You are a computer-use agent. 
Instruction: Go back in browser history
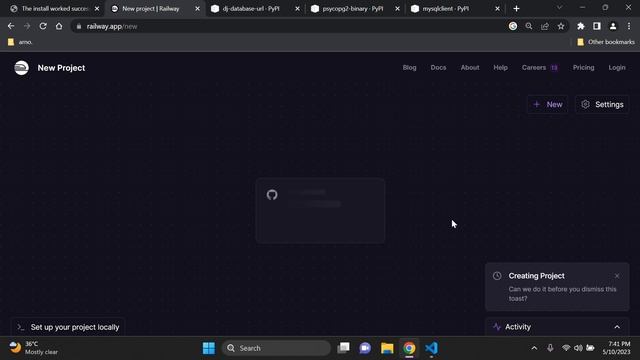pyautogui.click(x=11, y=26)
